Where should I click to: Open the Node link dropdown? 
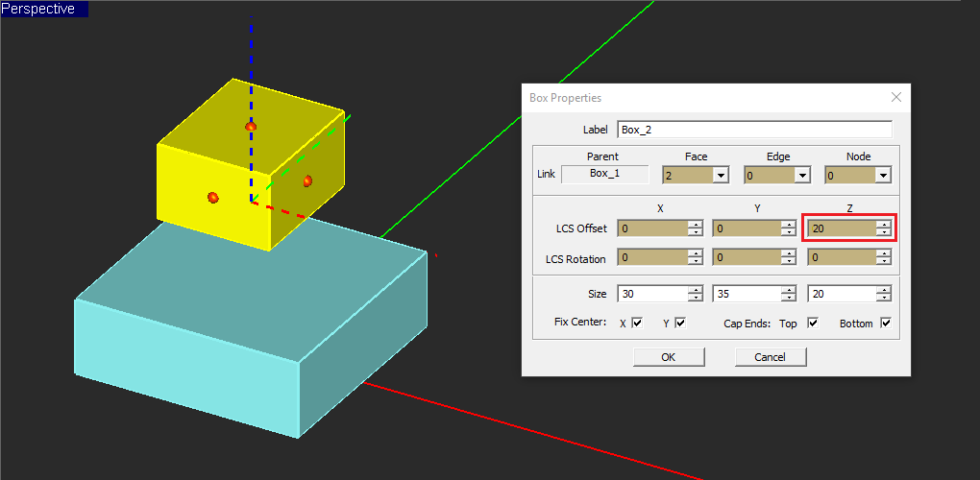[883, 176]
